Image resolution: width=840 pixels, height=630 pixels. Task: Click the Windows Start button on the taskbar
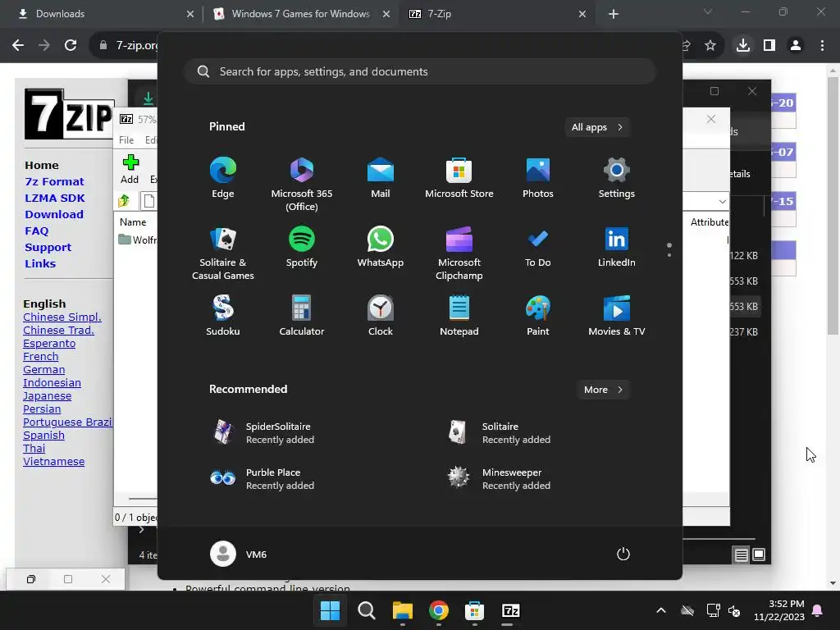click(330, 610)
